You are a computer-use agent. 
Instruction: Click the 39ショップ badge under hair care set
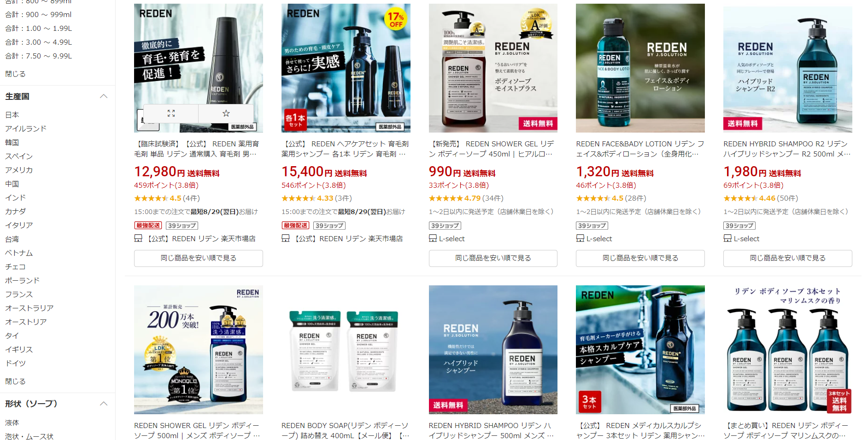tap(329, 226)
